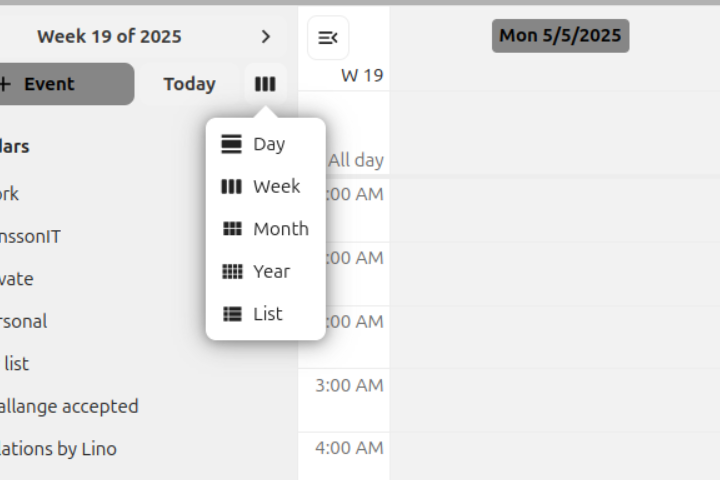The image size is (720, 480).
Task: Click the List view icon in the menu
Action: [232, 314]
